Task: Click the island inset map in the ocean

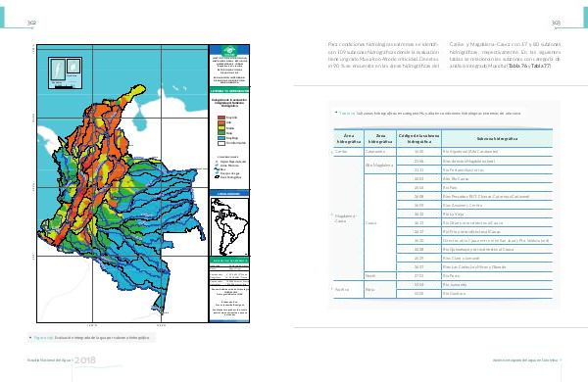Action: pyautogui.click(x=65, y=72)
